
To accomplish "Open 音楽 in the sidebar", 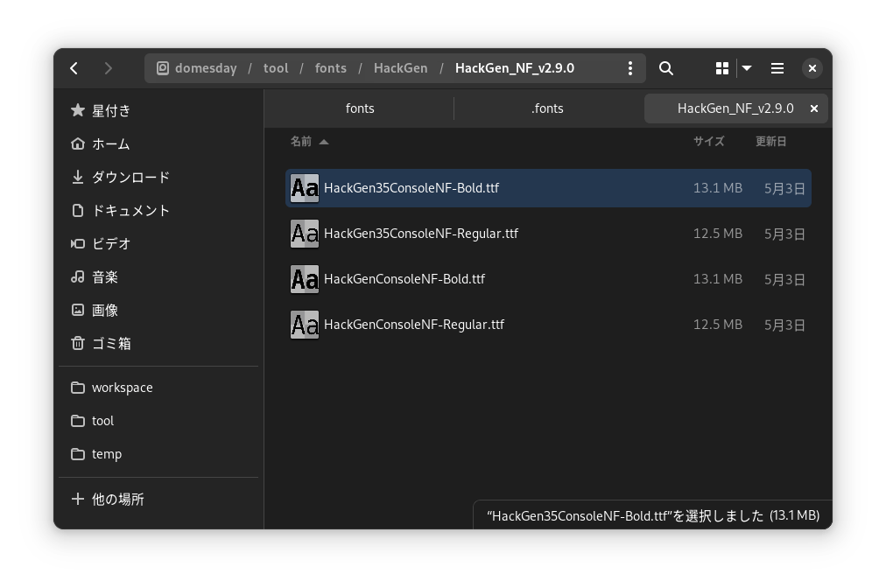I will pos(158,276).
